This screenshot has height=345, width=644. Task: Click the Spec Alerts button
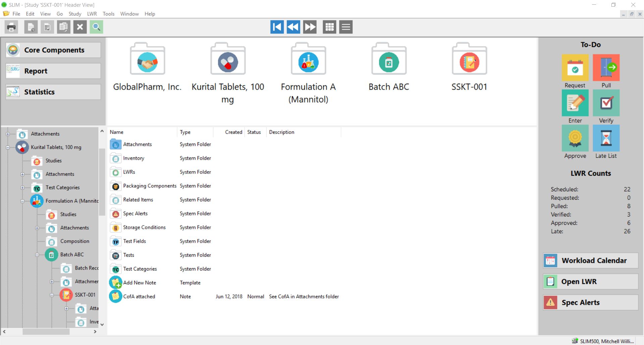[x=591, y=302]
